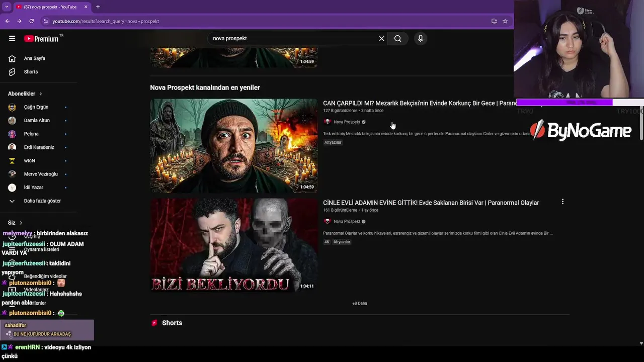This screenshot has width=644, height=362.
Task: Click Nova Prospekt avatar of second video
Action: coord(327,221)
